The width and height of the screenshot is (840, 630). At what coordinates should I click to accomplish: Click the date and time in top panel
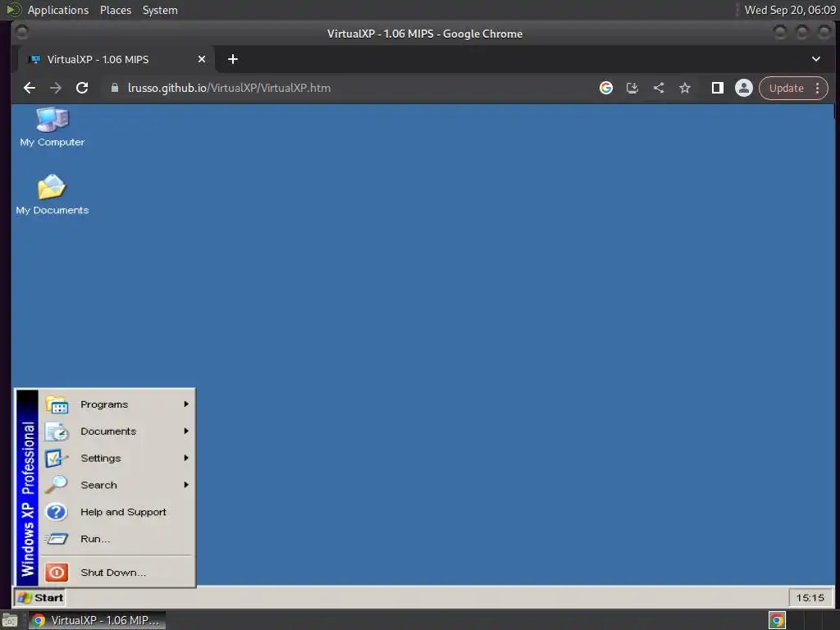[x=790, y=10]
